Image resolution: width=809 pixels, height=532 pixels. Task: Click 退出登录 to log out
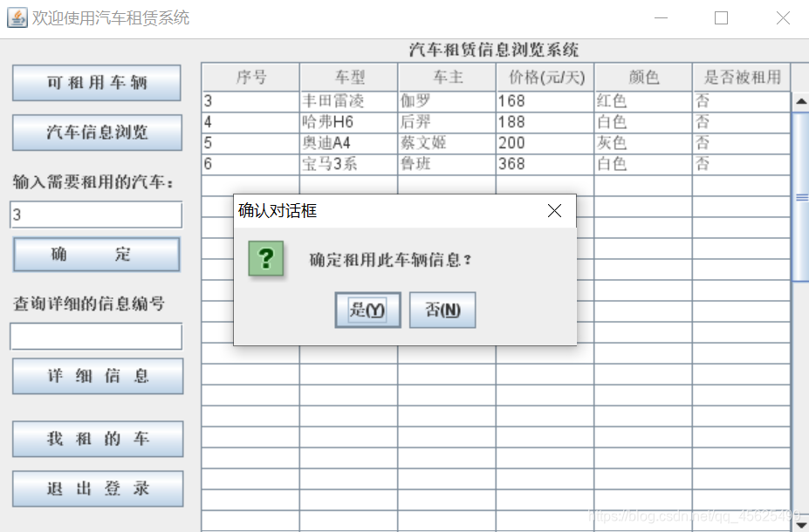[x=96, y=488]
